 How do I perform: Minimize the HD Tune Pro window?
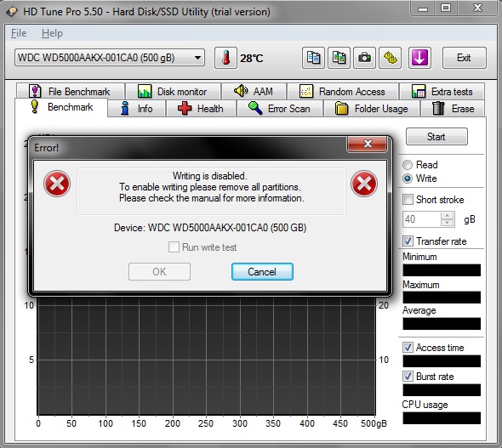tap(423, 9)
